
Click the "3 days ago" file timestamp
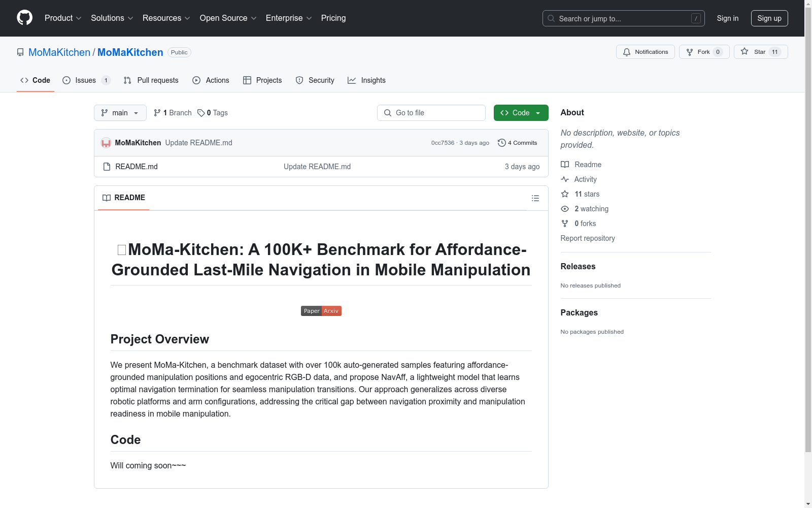pyautogui.click(x=522, y=167)
